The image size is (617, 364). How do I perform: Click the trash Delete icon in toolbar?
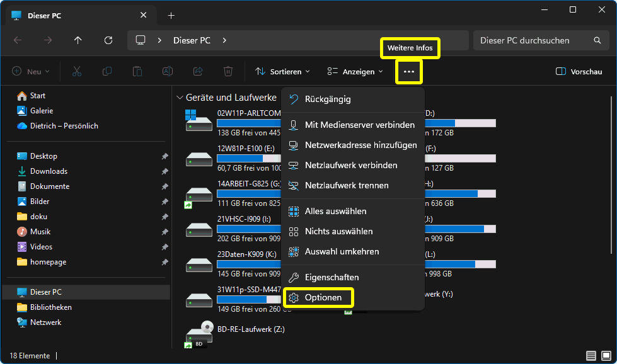(228, 72)
